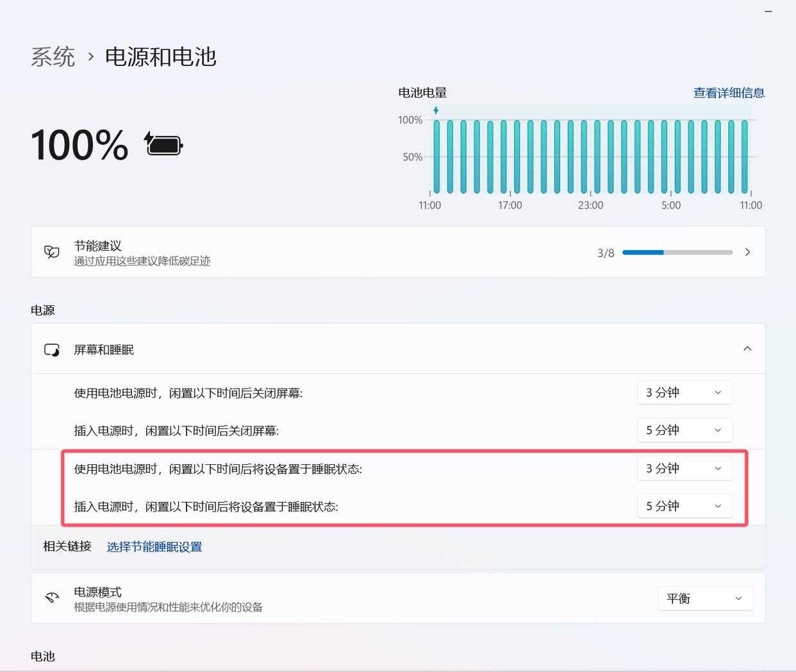
Task: Click the 电源和电池 breadcrumb title
Action: (x=162, y=57)
